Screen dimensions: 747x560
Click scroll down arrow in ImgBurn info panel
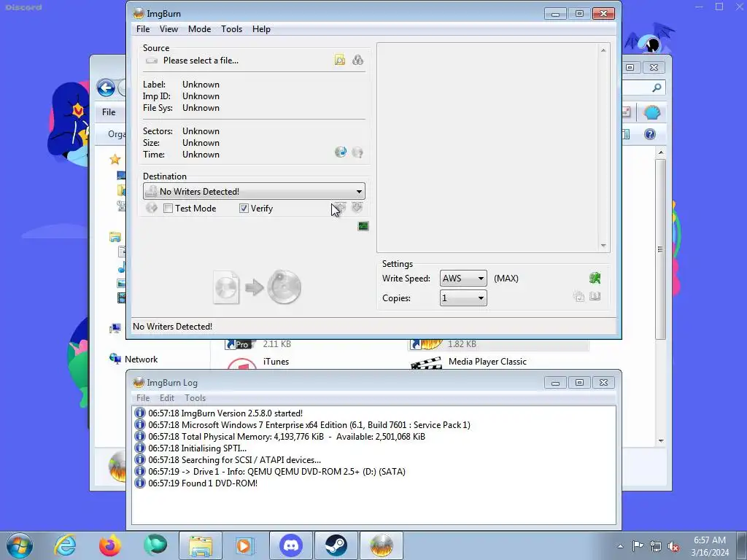(603, 246)
